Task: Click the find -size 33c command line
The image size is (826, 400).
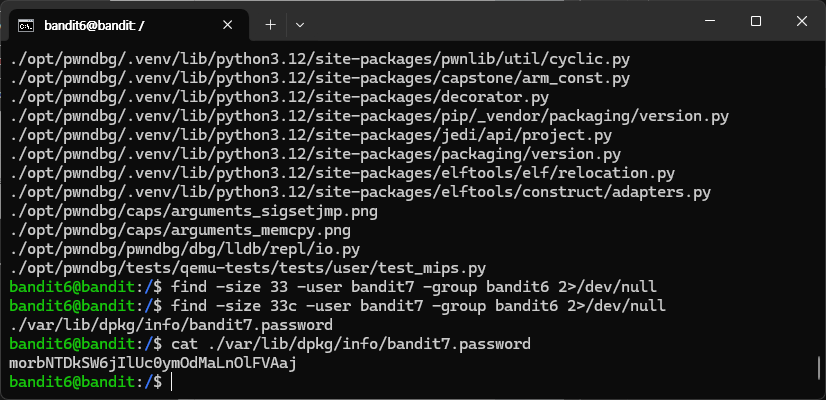Action: tap(337, 306)
